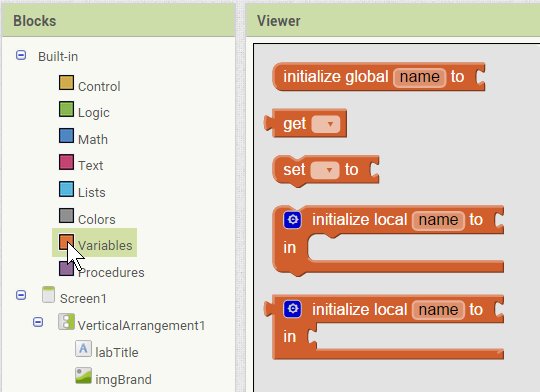The image size is (540, 392).
Task: Edit name field in expression initialize local block
Action: [x=438, y=309]
